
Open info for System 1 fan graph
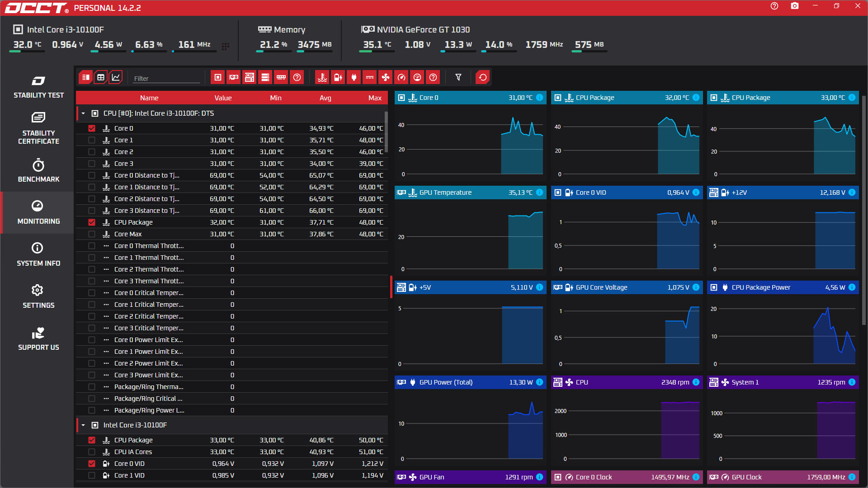pyautogui.click(x=852, y=382)
